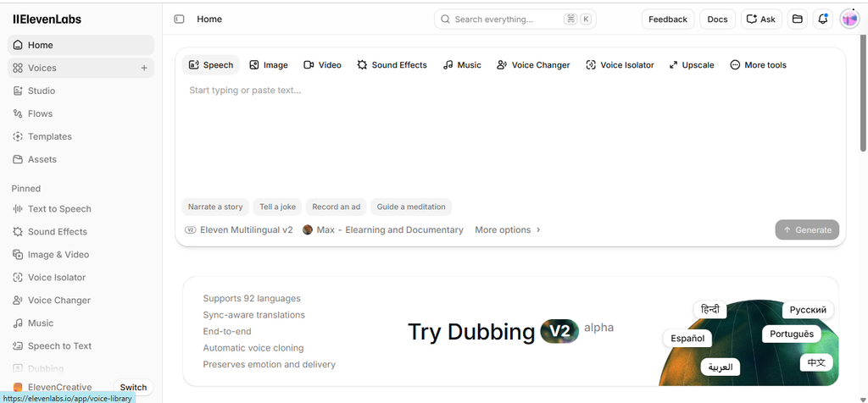Open the Try Dubbing V2 banner
Screen dimensions: 868x403
pos(510,332)
